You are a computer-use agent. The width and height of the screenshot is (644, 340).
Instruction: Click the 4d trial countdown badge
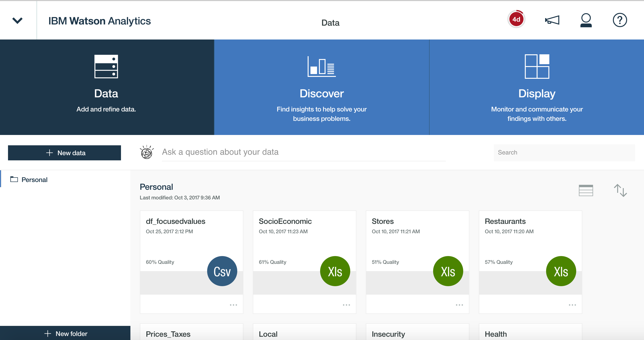516,20
